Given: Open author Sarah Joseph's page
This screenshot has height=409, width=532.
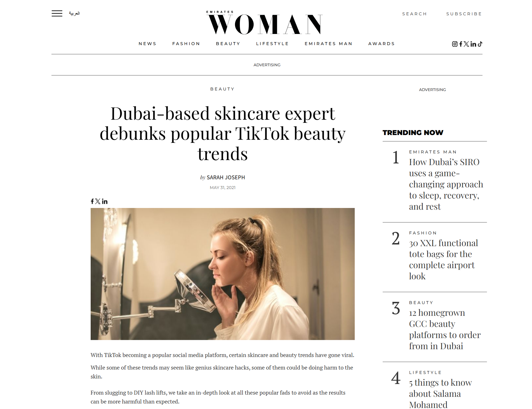Looking at the screenshot, I should [226, 177].
